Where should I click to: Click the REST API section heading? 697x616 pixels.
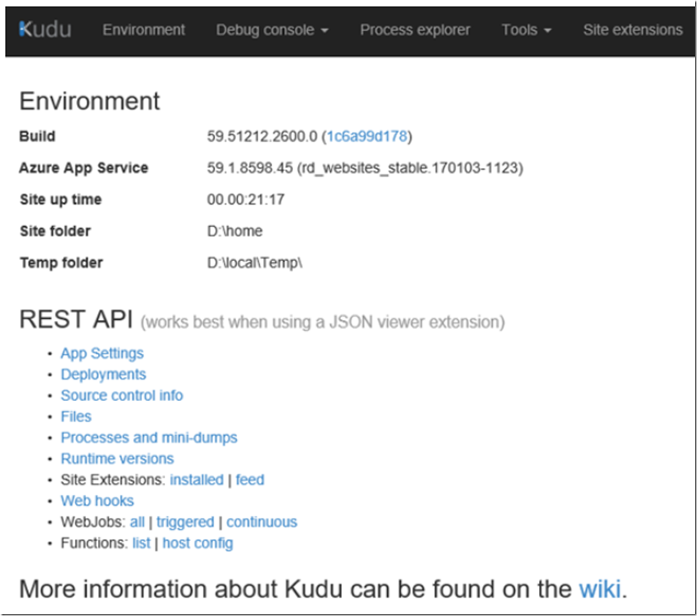coord(76,319)
